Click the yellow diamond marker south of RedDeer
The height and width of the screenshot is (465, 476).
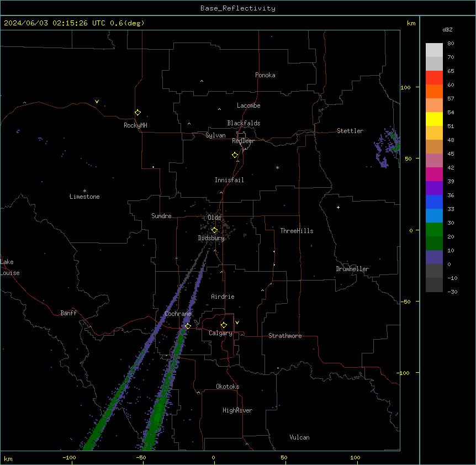click(x=235, y=155)
